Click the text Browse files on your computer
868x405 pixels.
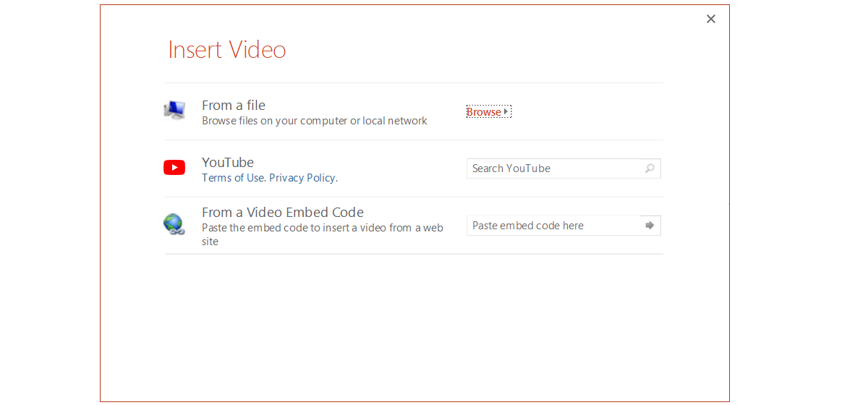click(x=315, y=121)
